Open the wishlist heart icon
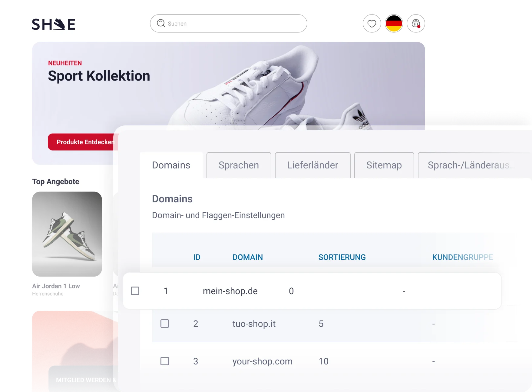The height and width of the screenshot is (392, 532). click(372, 24)
